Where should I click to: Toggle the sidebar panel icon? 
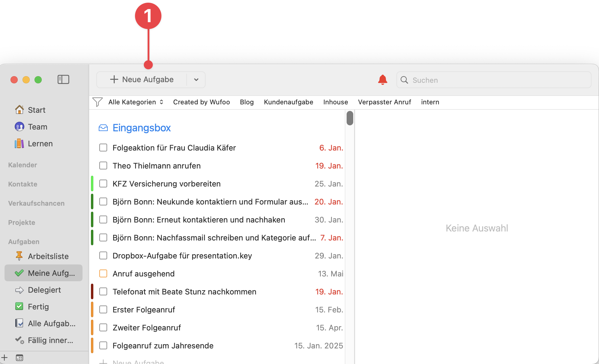click(x=63, y=79)
